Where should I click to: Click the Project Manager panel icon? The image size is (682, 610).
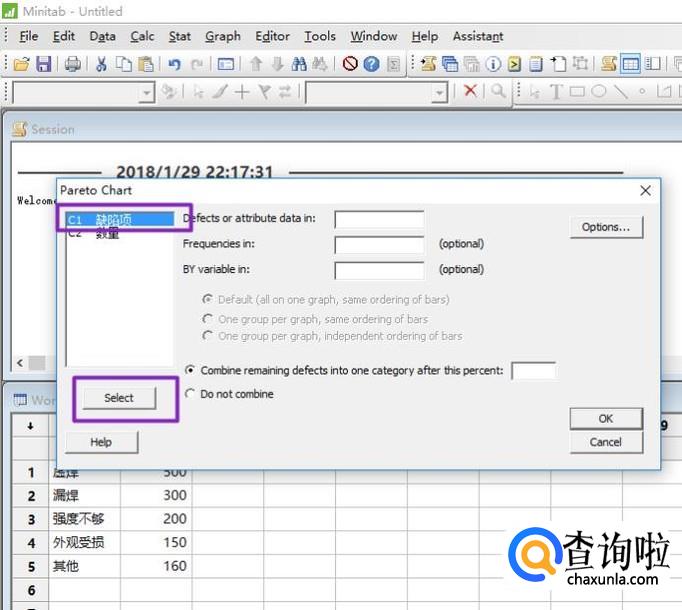point(652,64)
